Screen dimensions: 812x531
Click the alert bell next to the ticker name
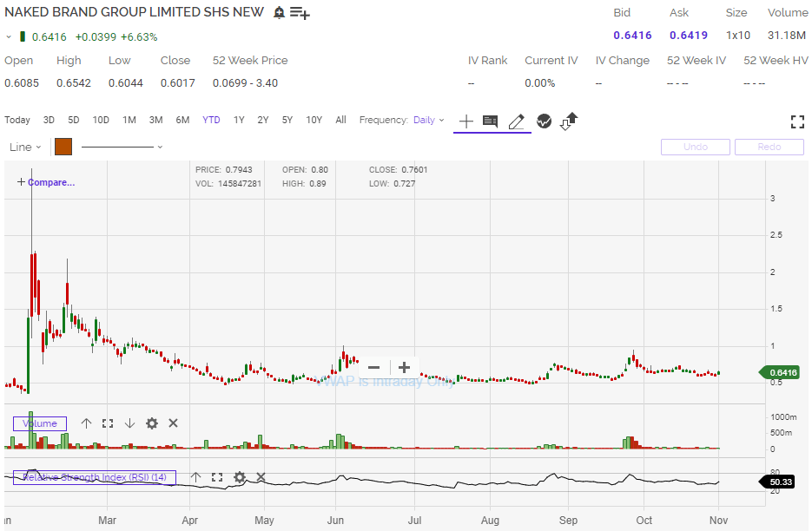pyautogui.click(x=278, y=12)
